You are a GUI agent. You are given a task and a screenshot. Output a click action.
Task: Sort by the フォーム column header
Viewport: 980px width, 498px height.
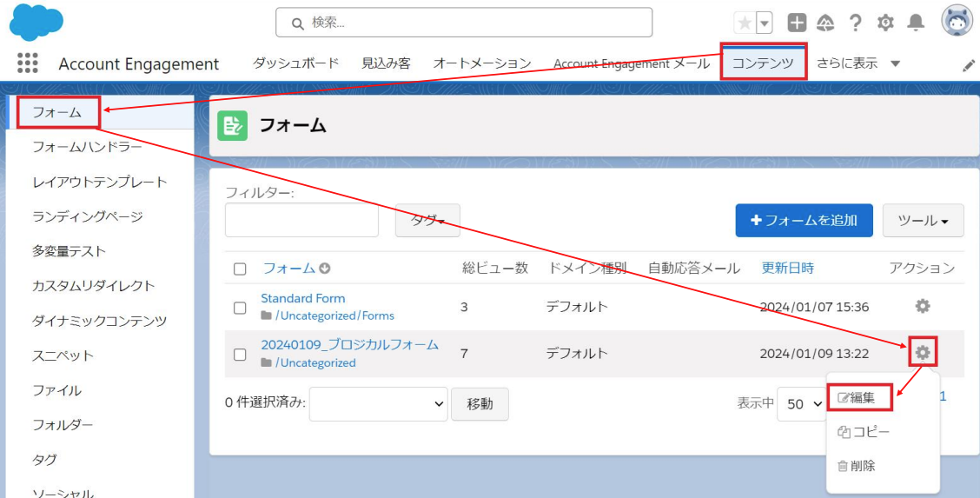288,268
